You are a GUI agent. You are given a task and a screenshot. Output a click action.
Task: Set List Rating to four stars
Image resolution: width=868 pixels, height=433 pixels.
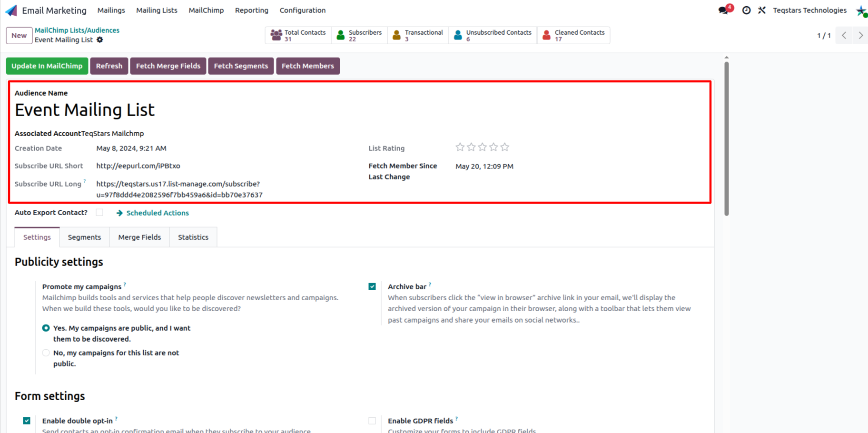(x=493, y=148)
